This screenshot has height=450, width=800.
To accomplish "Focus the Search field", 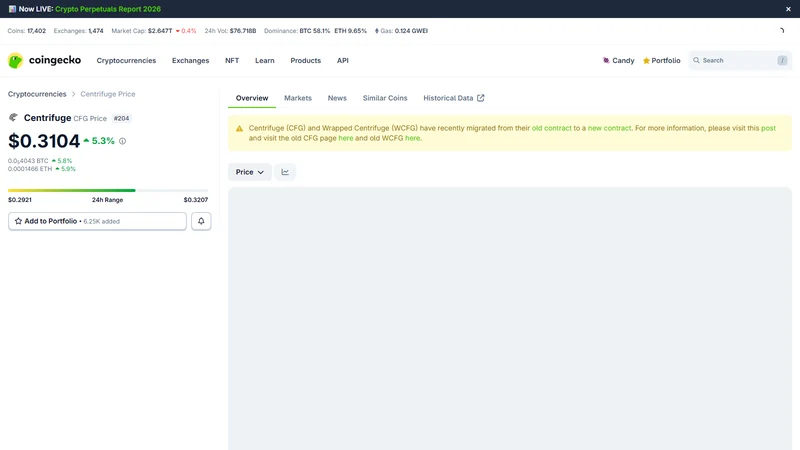I will (740, 60).
